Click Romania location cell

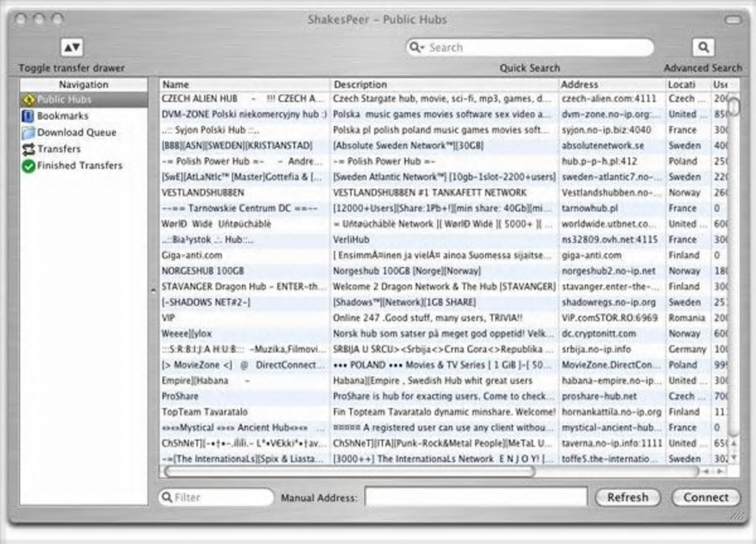688,318
